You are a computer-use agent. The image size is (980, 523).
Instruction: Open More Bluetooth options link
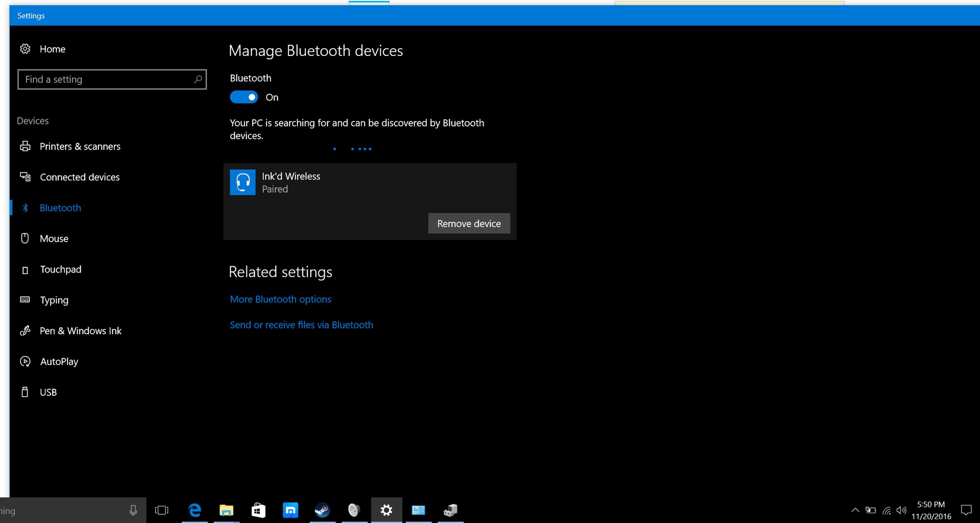[x=281, y=299]
